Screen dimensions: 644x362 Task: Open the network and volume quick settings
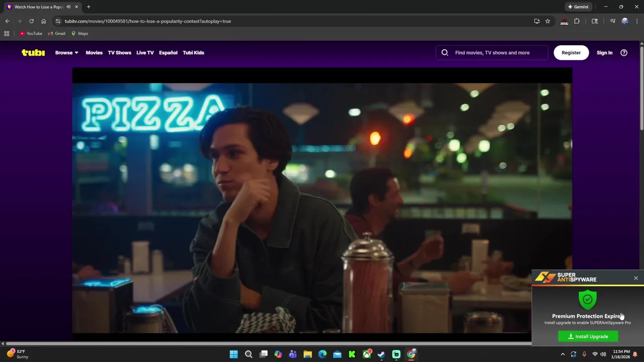click(599, 354)
